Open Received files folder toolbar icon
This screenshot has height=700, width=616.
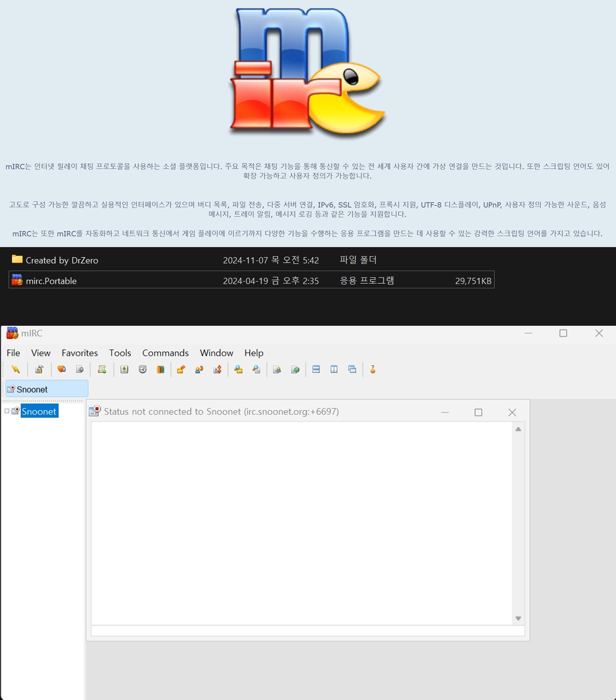[238, 369]
